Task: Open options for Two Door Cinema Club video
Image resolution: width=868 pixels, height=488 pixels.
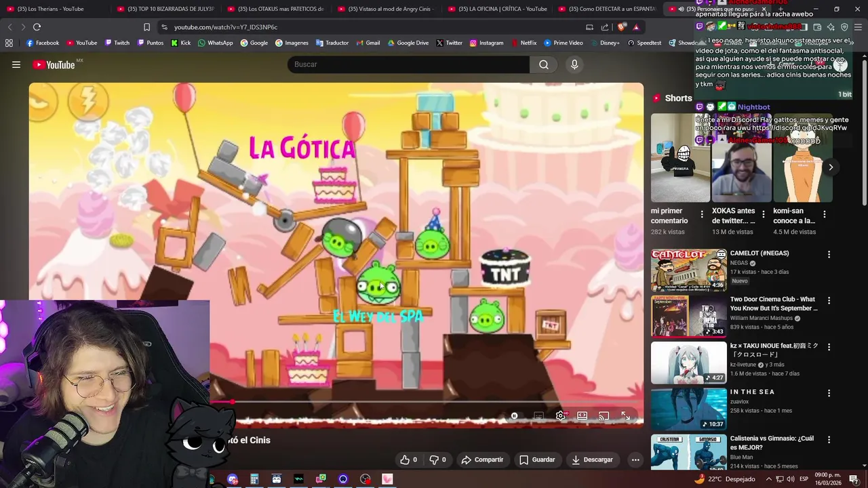Action: 829,300
